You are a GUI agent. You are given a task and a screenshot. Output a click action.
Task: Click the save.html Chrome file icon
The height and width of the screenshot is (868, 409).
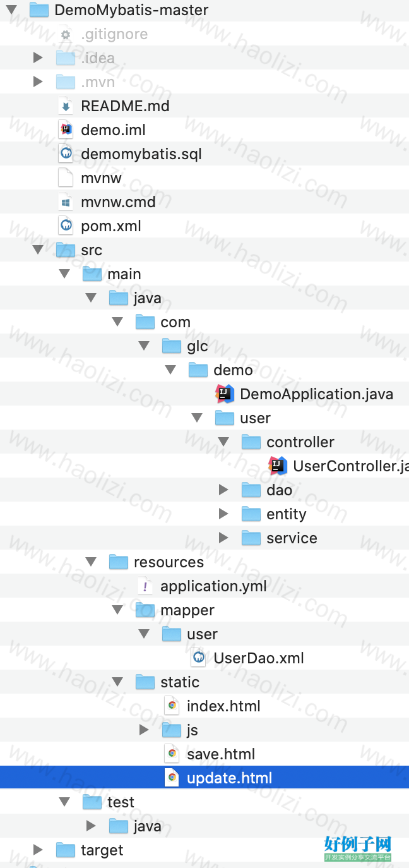172,754
